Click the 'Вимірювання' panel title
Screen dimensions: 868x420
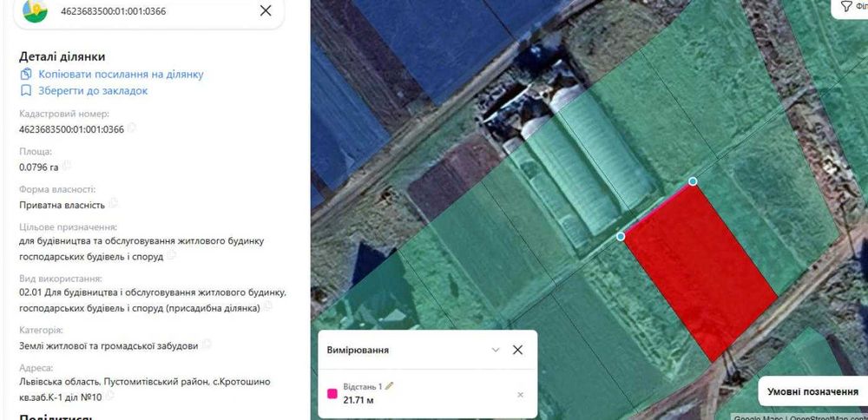click(x=358, y=350)
